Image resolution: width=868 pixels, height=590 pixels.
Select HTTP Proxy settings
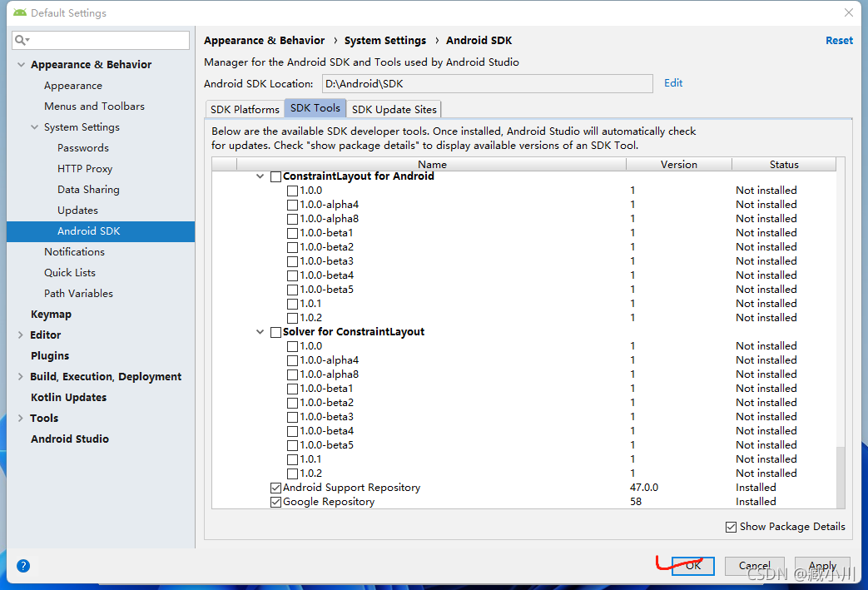click(85, 169)
